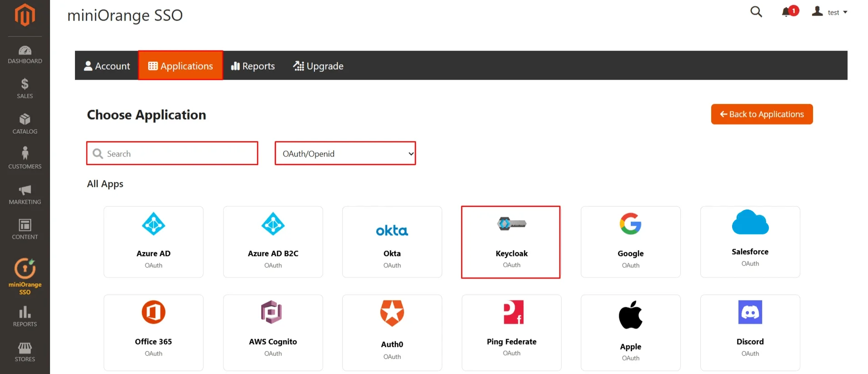The image size is (868, 374).
Task: Switch to the Applications tab
Action: pyautogui.click(x=180, y=66)
